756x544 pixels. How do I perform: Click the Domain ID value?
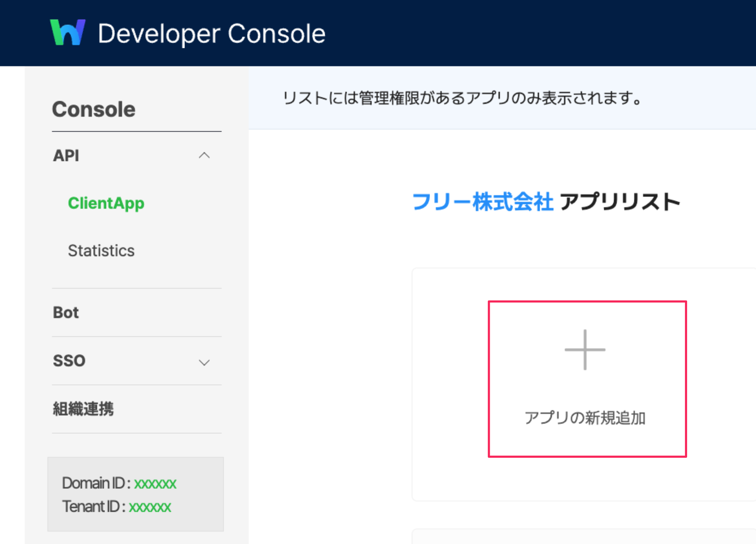tap(155, 483)
